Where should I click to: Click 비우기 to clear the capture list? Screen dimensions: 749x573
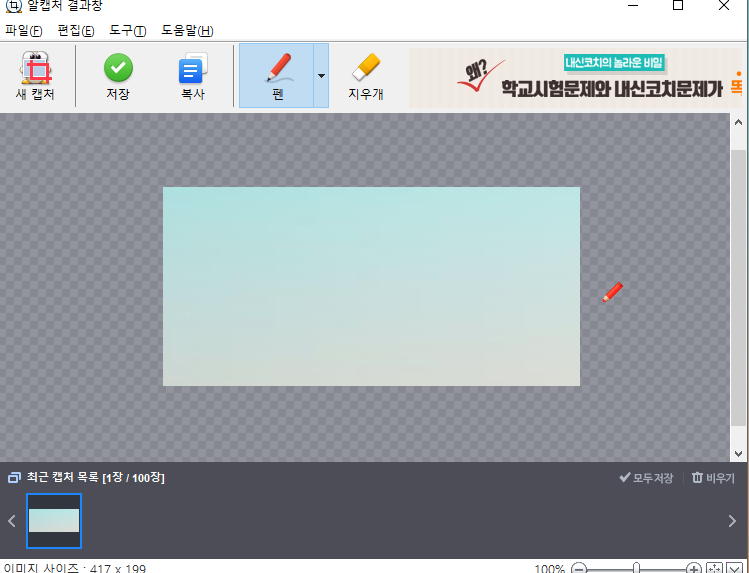click(713, 478)
